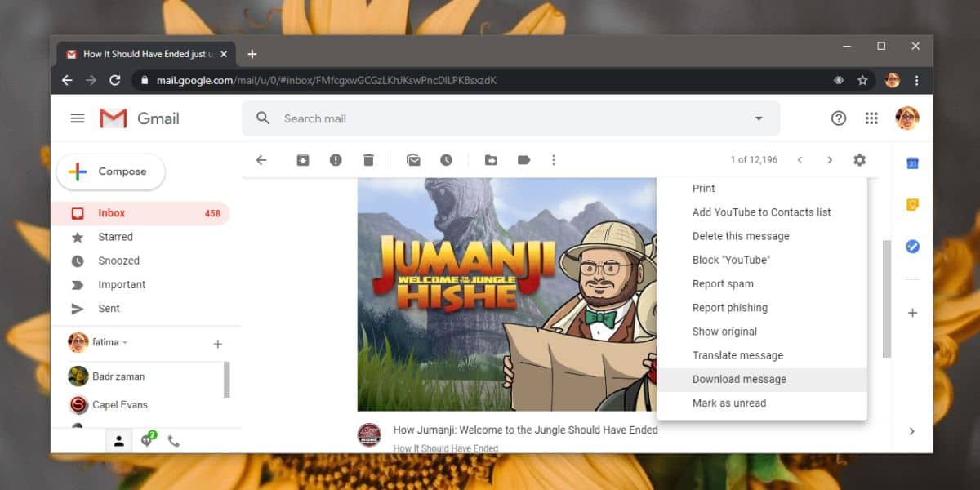Choose Mark as unread in the menu

(762, 403)
